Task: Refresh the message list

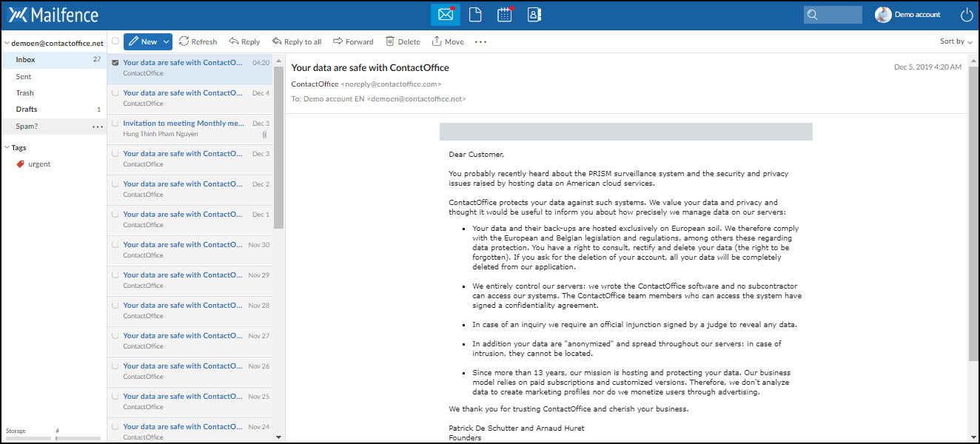Action: (198, 41)
